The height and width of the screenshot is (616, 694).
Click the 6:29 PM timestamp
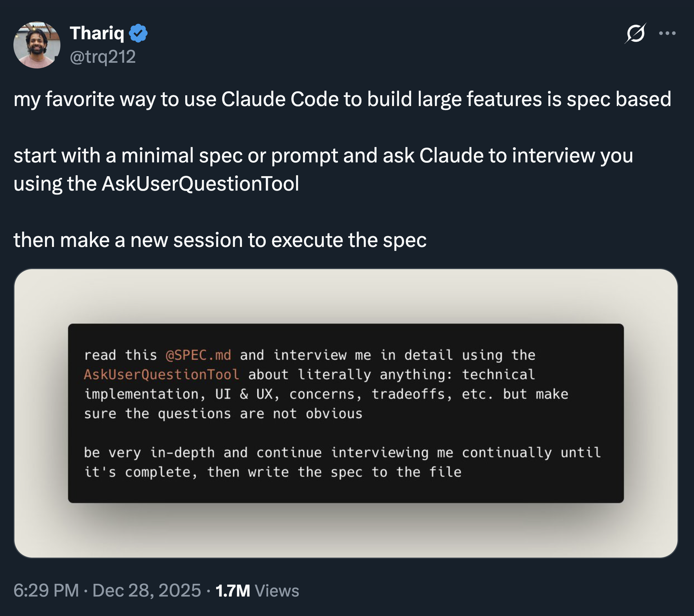(46, 591)
